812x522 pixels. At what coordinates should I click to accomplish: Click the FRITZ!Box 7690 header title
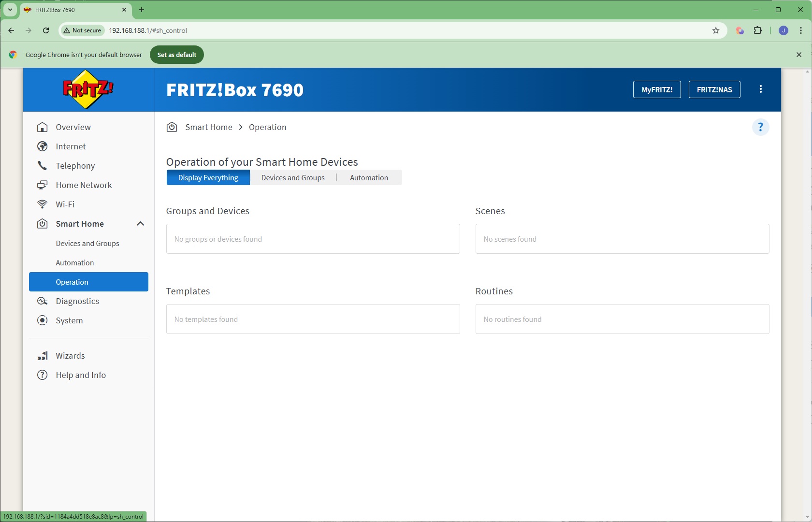click(x=235, y=90)
